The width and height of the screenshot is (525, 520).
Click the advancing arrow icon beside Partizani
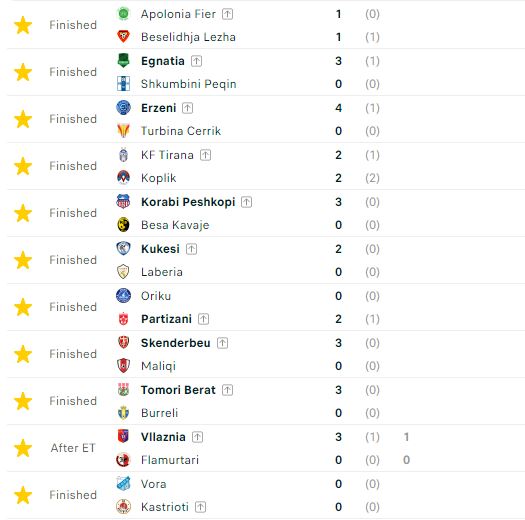pos(203,319)
